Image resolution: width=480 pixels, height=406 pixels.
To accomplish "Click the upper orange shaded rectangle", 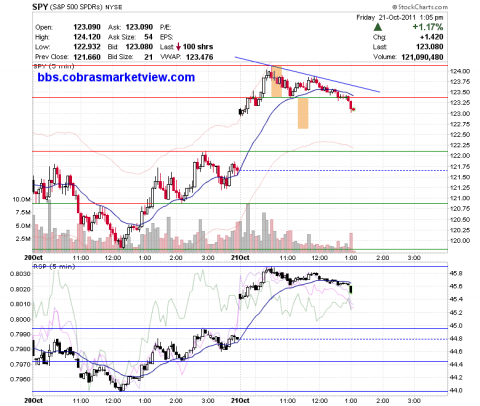I will pos(277,82).
